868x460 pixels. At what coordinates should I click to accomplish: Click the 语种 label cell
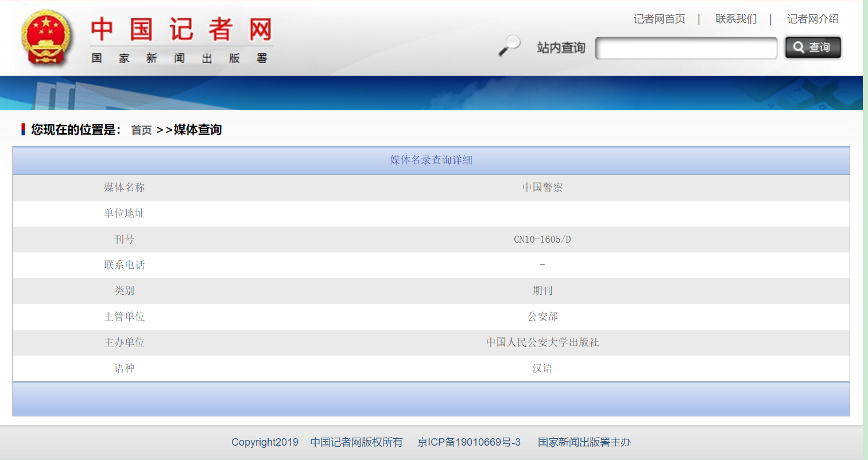(125, 368)
